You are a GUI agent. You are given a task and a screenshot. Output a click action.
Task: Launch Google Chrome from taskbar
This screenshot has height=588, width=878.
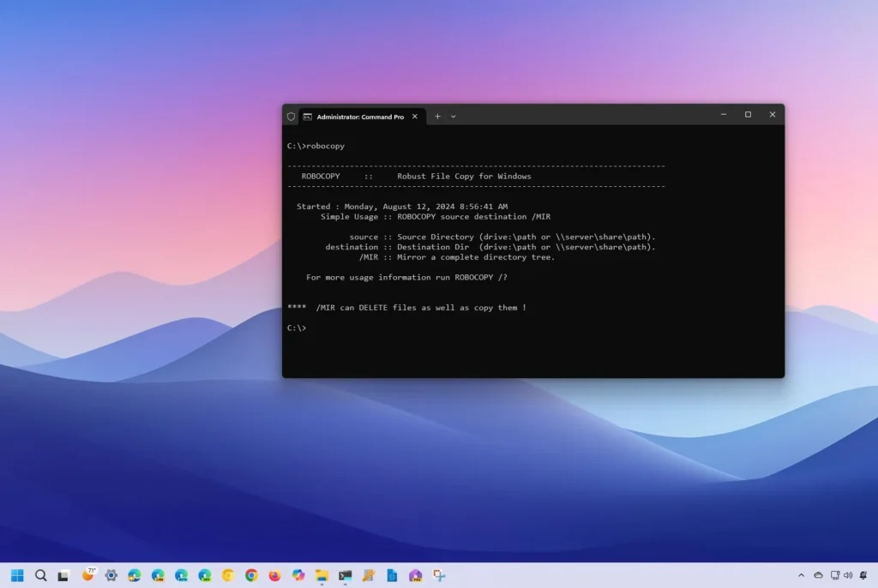click(251, 575)
